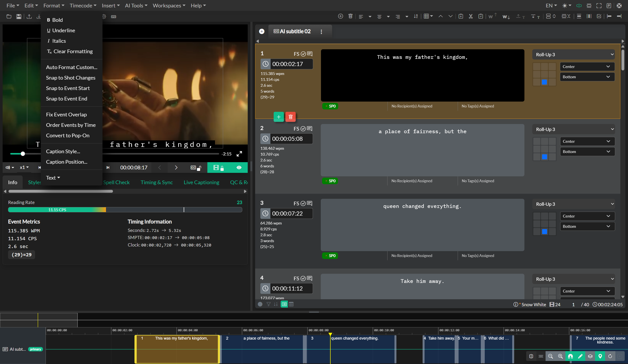Switch to table grid view of events

(x=291, y=304)
